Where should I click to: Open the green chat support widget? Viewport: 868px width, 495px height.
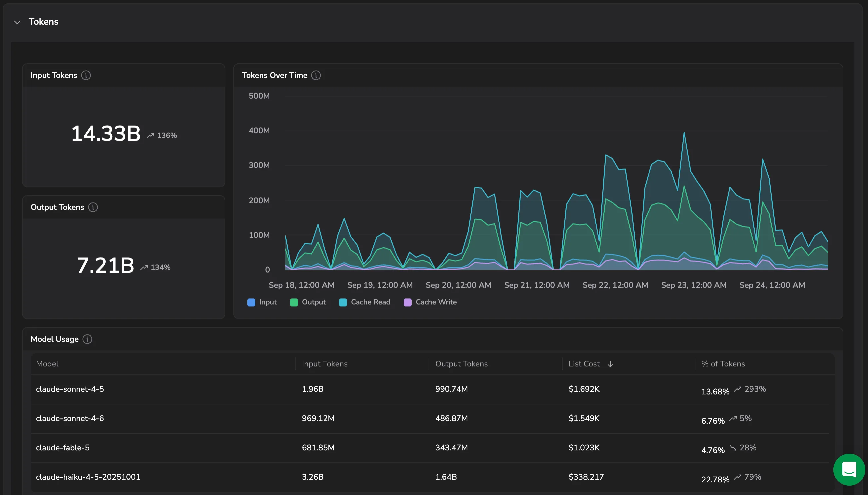(849, 469)
